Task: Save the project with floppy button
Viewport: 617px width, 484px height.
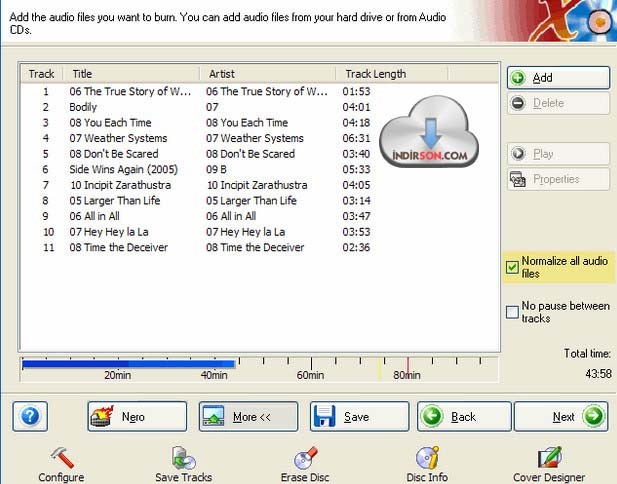Action: click(360, 416)
